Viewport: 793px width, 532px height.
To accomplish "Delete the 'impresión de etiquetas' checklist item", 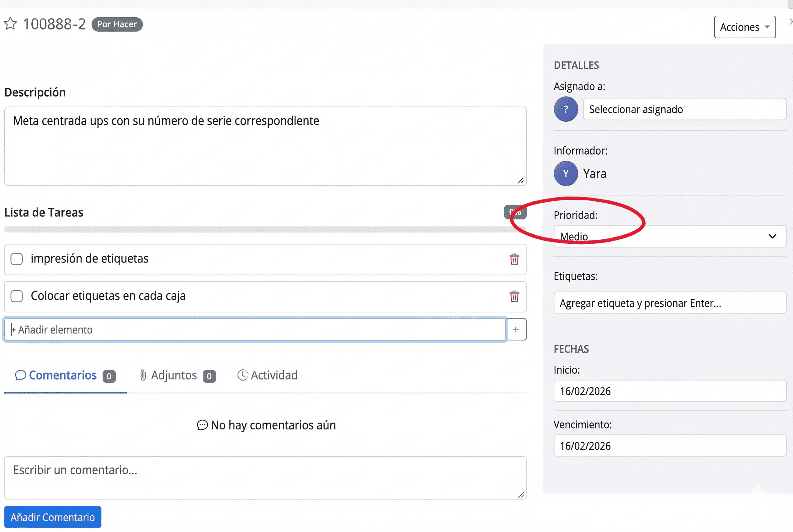I will pyautogui.click(x=514, y=259).
